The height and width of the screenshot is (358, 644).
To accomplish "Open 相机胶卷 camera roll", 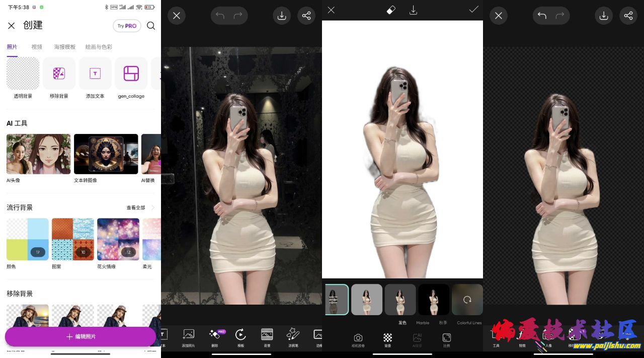I will coord(358,338).
